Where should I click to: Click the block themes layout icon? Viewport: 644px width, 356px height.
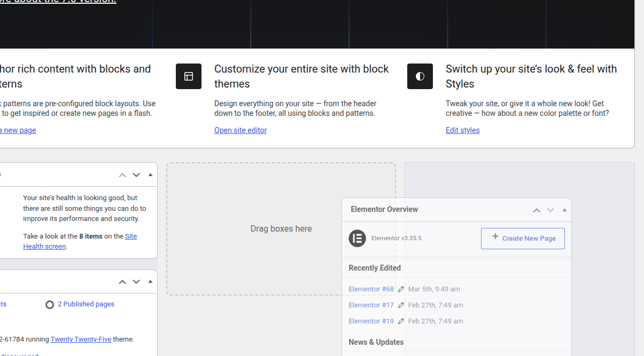coord(189,76)
